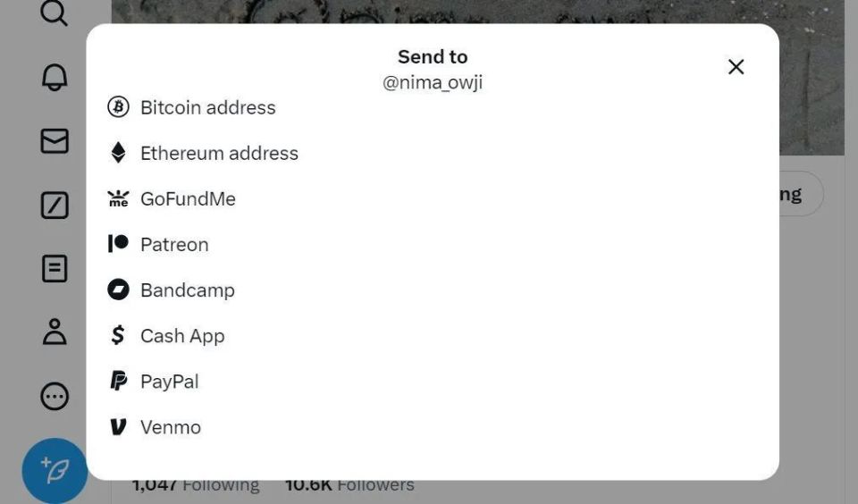Screen dimensions: 858x504
Task: Choose the Bandcamp option
Action: (188, 290)
